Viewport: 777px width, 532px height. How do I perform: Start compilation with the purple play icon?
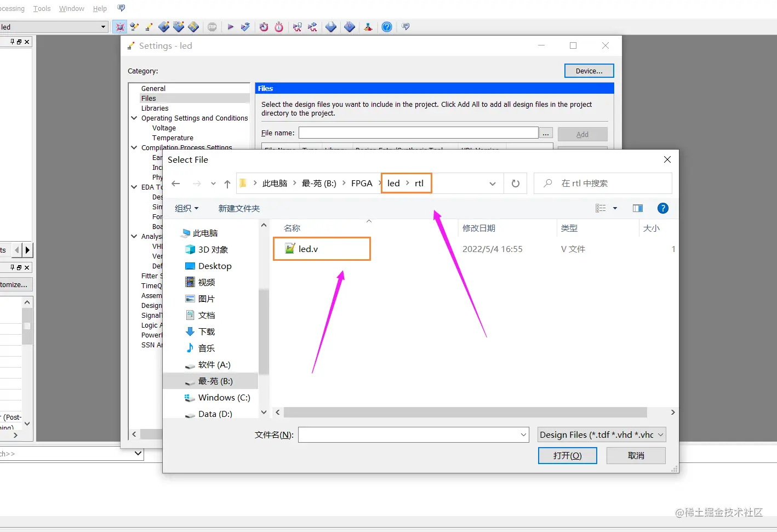[231, 27]
